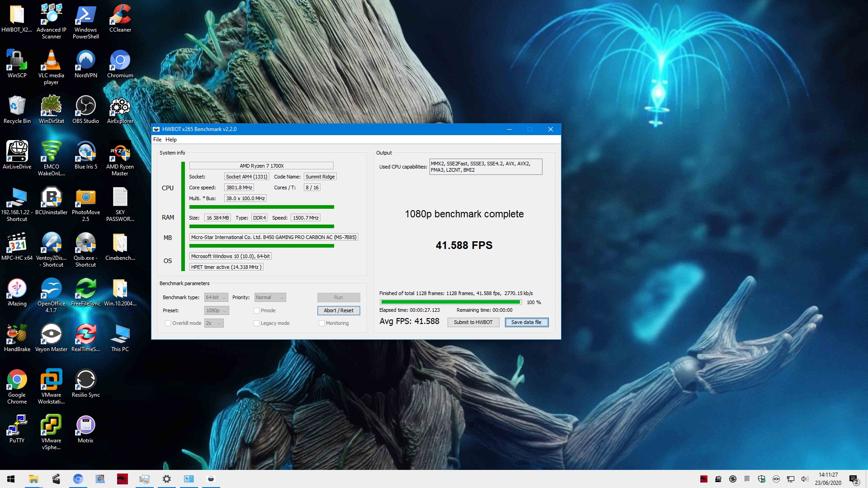Select the PhotoMove 2.5 desktop icon
Viewport: 868px width, 488px height.
85,204
